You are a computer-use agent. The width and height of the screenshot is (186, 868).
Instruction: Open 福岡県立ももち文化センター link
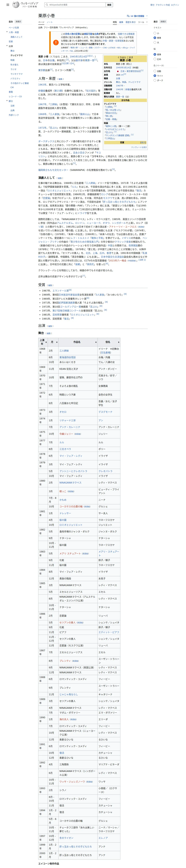coord(53,170)
